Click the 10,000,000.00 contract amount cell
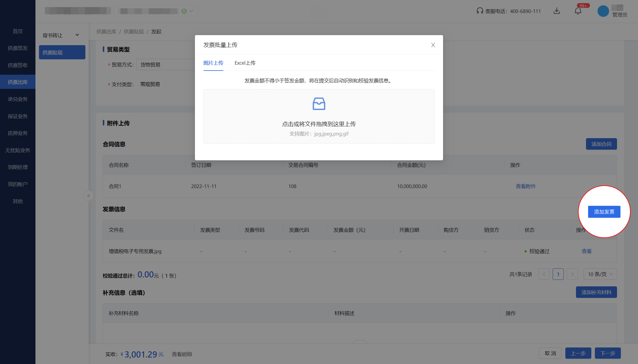 pos(412,186)
